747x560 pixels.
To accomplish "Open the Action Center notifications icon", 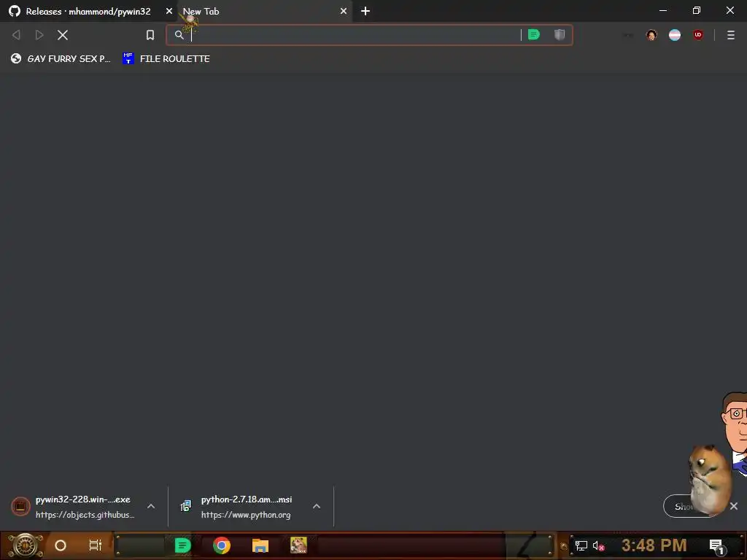I will tap(717, 547).
